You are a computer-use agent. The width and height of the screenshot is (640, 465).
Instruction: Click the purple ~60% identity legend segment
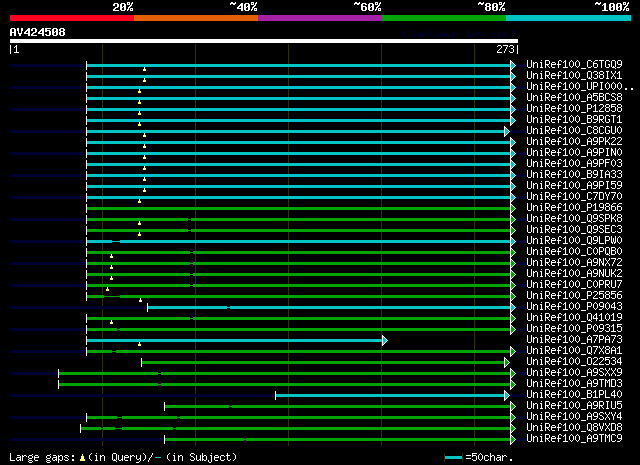(320, 18)
